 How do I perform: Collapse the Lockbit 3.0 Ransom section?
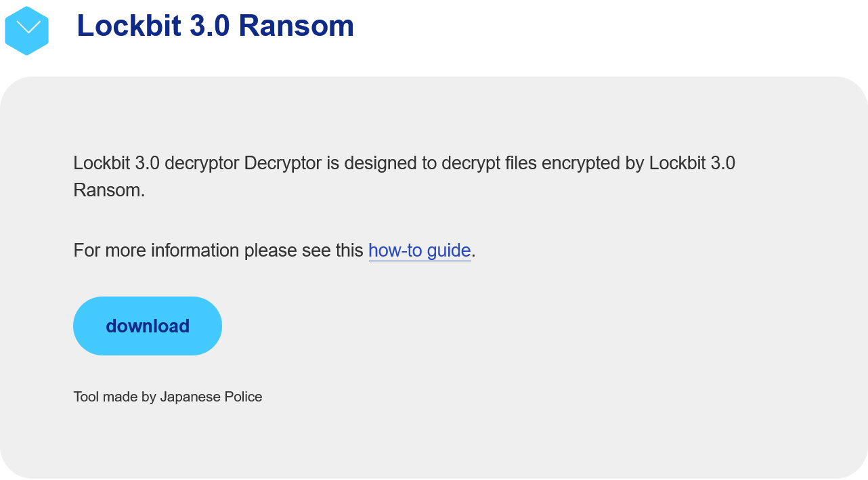click(x=27, y=30)
